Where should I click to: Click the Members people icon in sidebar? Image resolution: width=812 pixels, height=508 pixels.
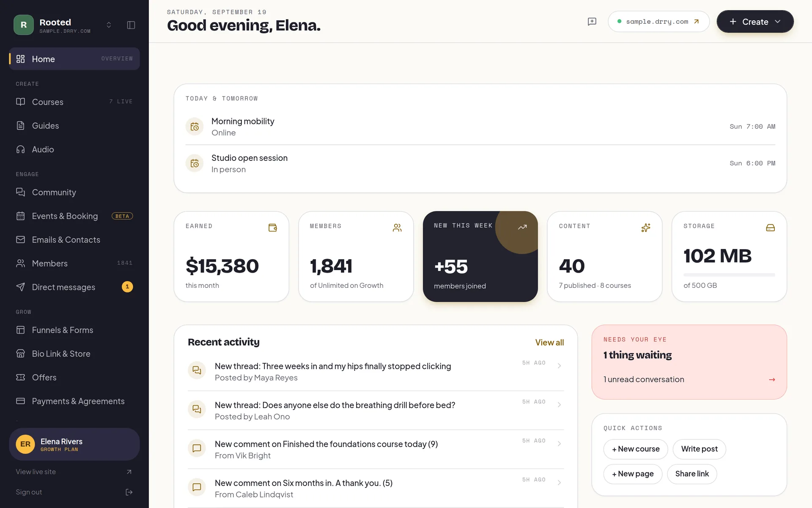pyautogui.click(x=20, y=263)
